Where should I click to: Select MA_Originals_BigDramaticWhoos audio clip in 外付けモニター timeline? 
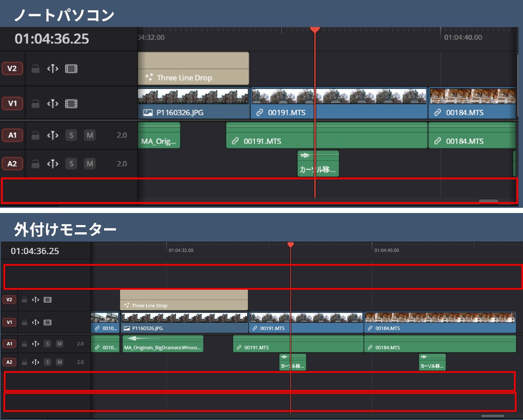click(163, 344)
